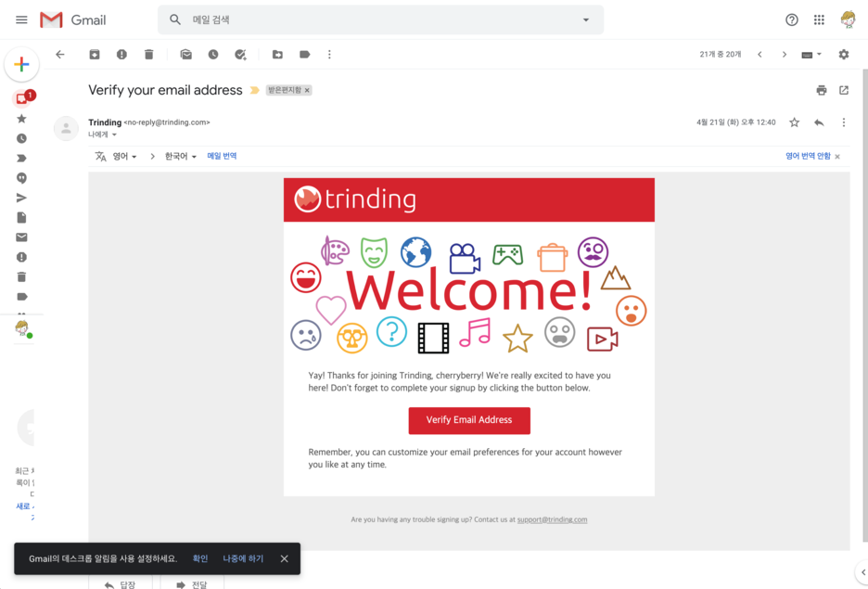Image resolution: width=868 pixels, height=589 pixels.
Task: Mark email as unread
Action: [186, 54]
